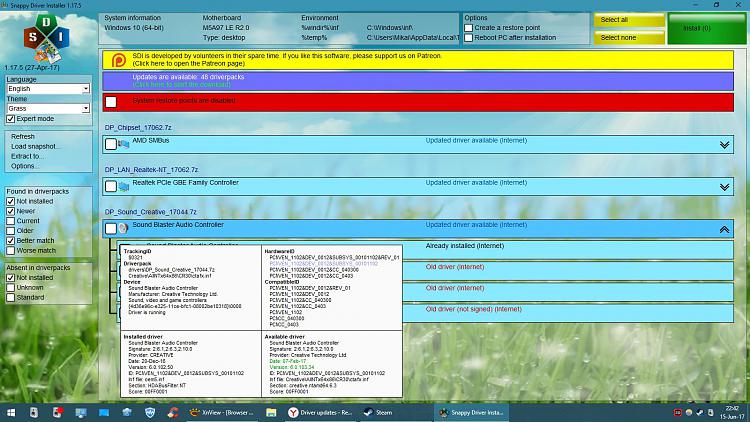
Task: Toggle the Newer filter checkbox
Action: (11, 211)
